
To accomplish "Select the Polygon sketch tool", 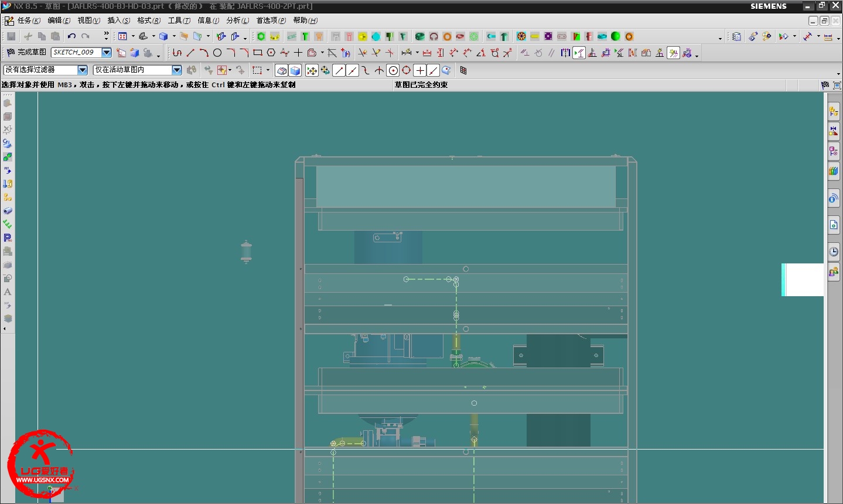I will coord(271,53).
